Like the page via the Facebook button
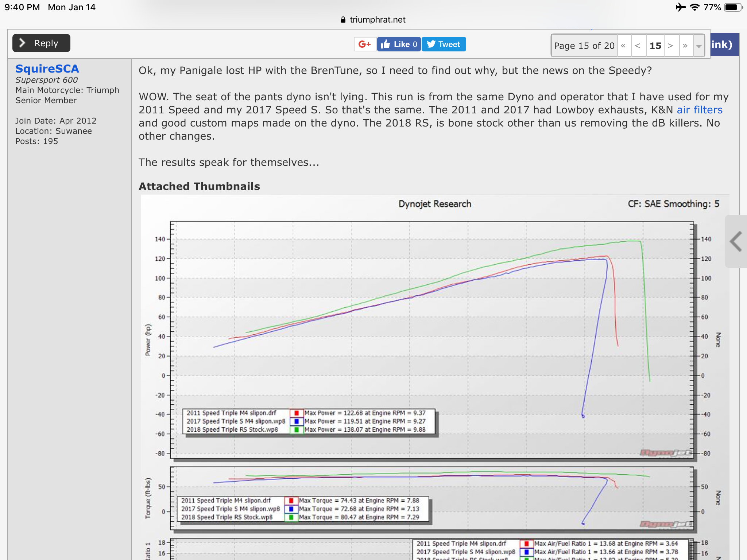 399,44
